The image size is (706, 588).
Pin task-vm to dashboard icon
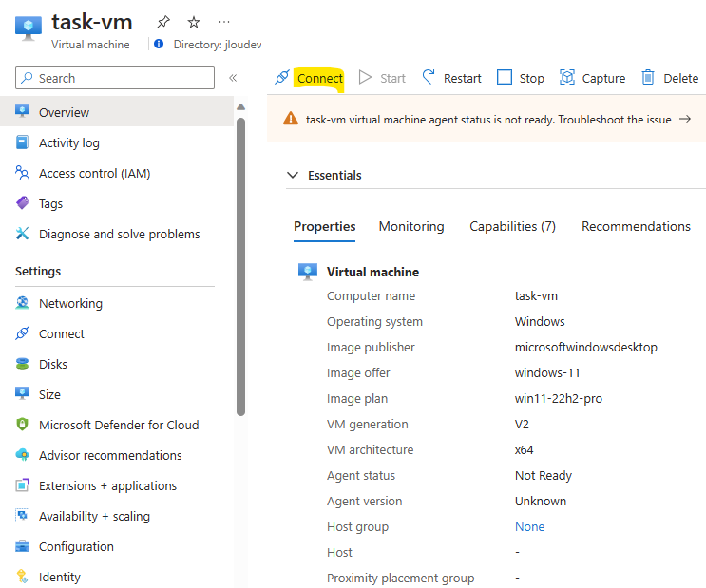[x=163, y=22]
